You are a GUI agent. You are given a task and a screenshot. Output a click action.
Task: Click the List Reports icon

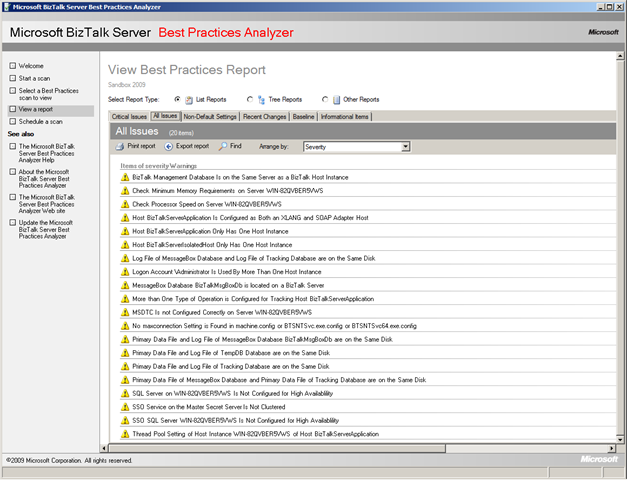[x=189, y=100]
